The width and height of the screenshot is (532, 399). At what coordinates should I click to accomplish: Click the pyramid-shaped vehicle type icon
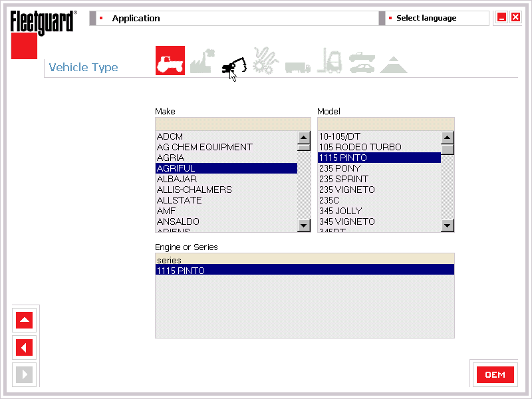pyautogui.click(x=394, y=65)
